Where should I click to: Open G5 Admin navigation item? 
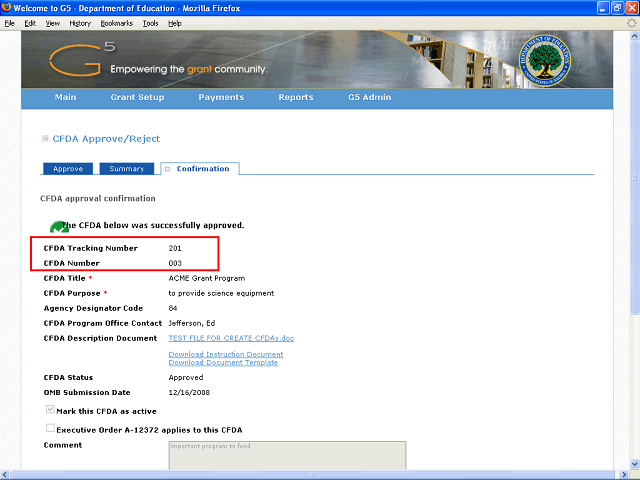coord(370,97)
